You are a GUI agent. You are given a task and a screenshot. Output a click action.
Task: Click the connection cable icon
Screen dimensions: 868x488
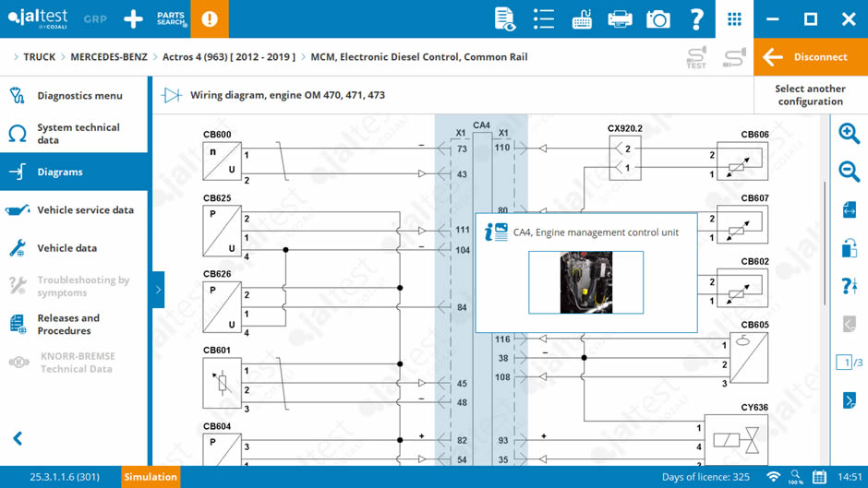click(x=734, y=57)
